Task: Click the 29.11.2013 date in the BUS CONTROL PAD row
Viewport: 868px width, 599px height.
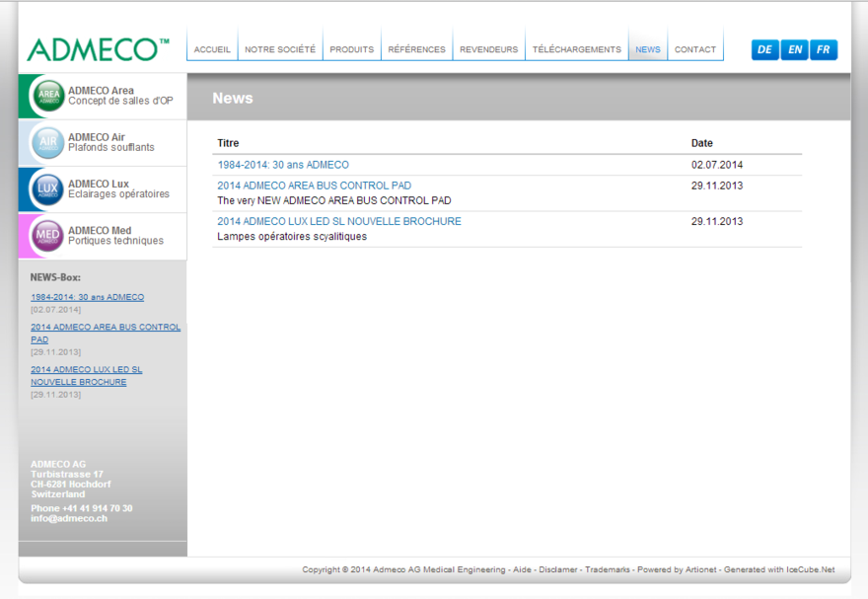Action: [x=717, y=186]
